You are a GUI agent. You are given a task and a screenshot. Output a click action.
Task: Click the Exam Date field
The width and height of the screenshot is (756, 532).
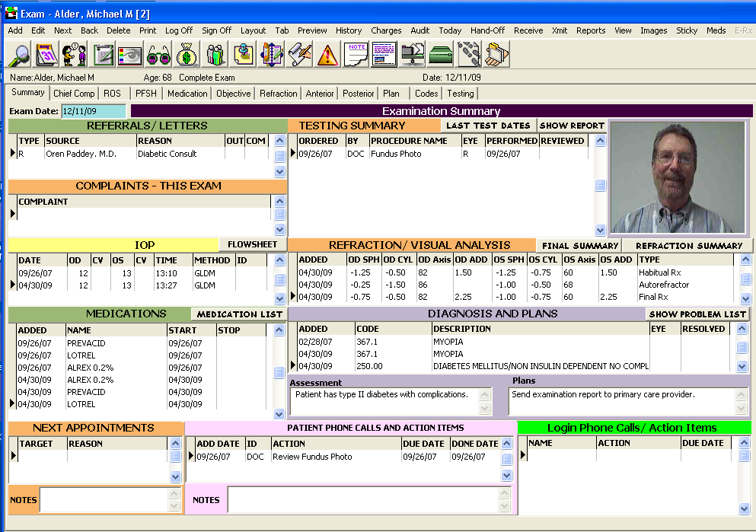(x=94, y=111)
